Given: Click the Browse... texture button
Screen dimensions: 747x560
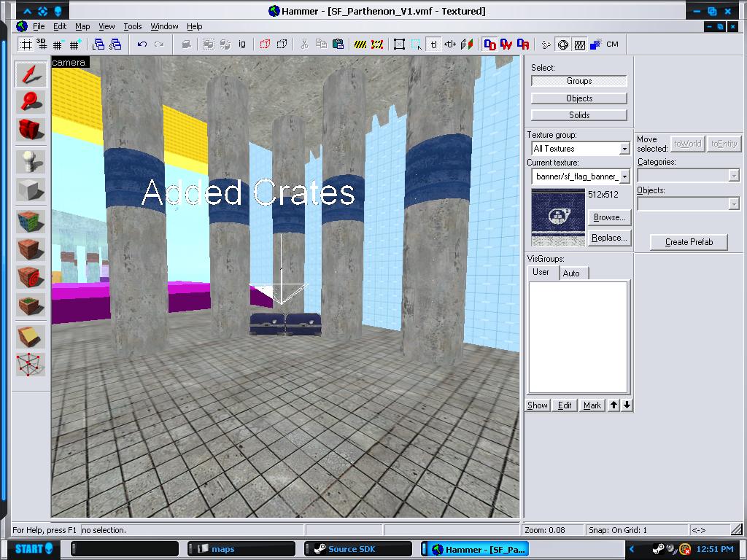Looking at the screenshot, I should (608, 217).
